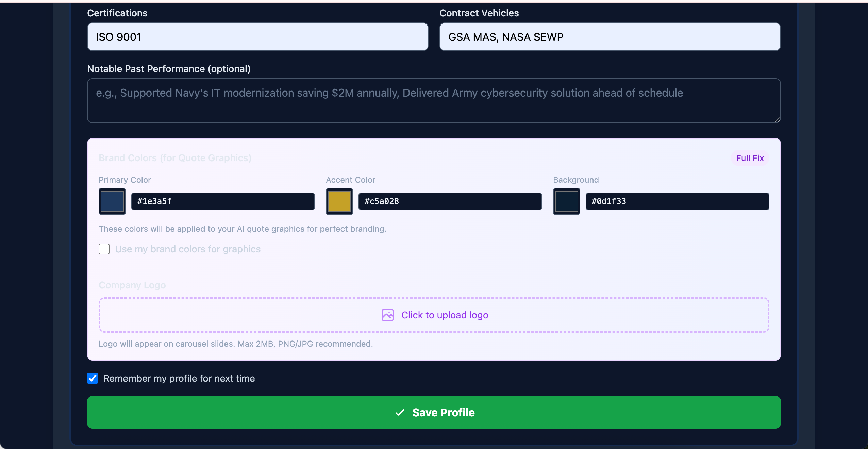
Task: Click the checkmark icon on Save Profile
Action: coord(400,412)
